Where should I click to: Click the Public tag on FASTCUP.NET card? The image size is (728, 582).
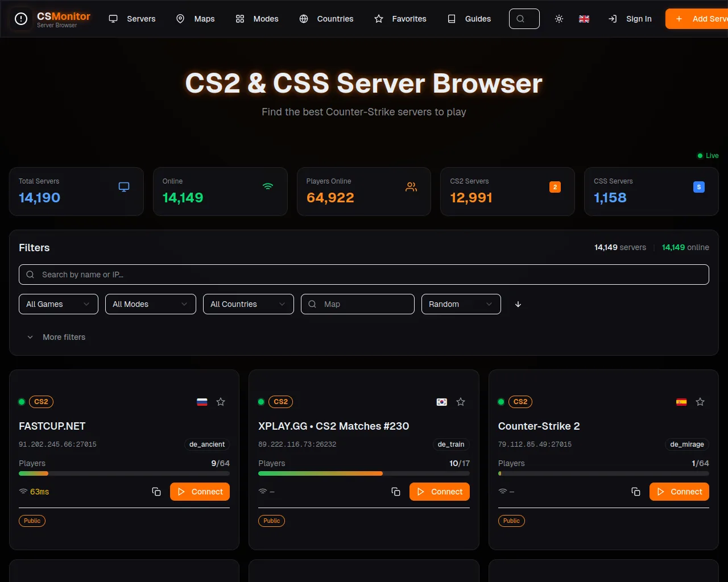32,521
